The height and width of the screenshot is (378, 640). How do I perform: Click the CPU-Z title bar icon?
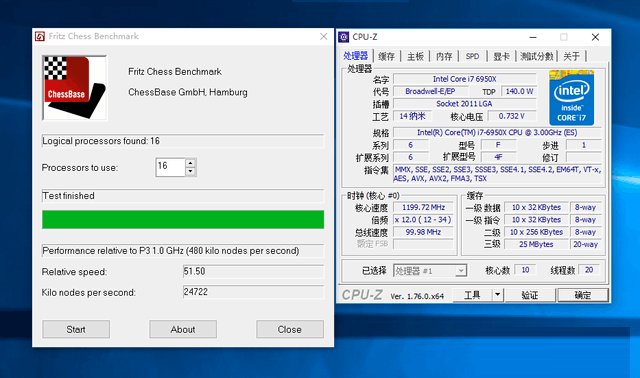[344, 37]
